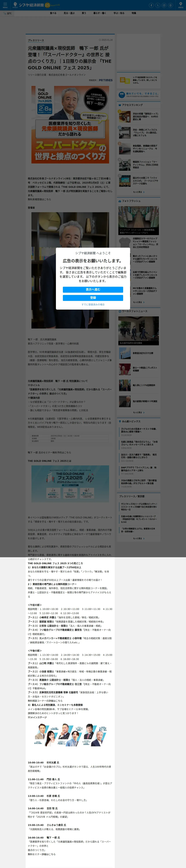Click the weather 22°C indicator
This screenshot has width=186, height=868.
(7, 13)
